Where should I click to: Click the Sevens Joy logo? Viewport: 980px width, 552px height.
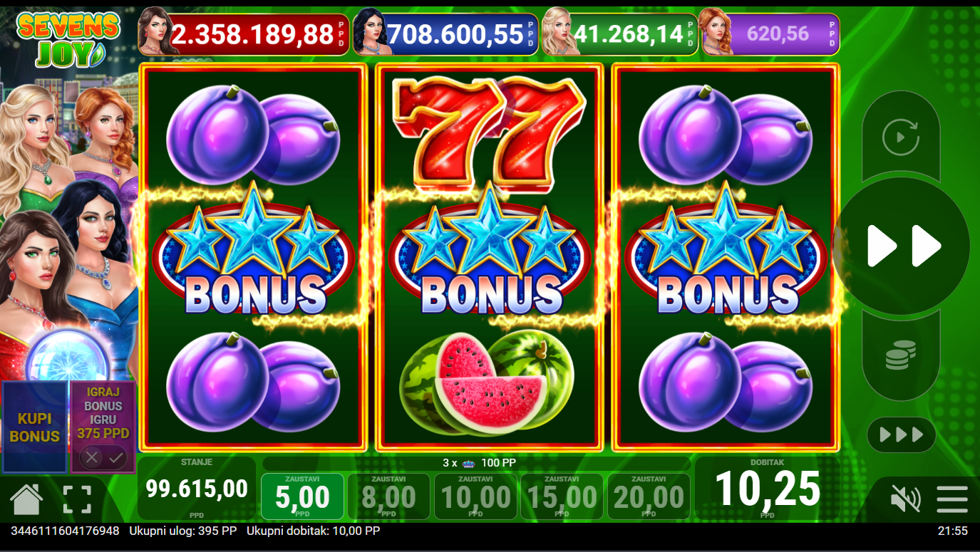coord(68,39)
